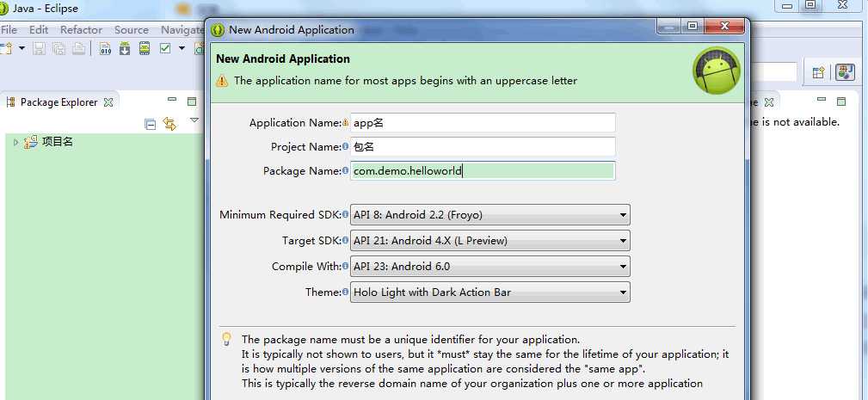Run Android Lint check icon
868x400 pixels.
(x=165, y=48)
